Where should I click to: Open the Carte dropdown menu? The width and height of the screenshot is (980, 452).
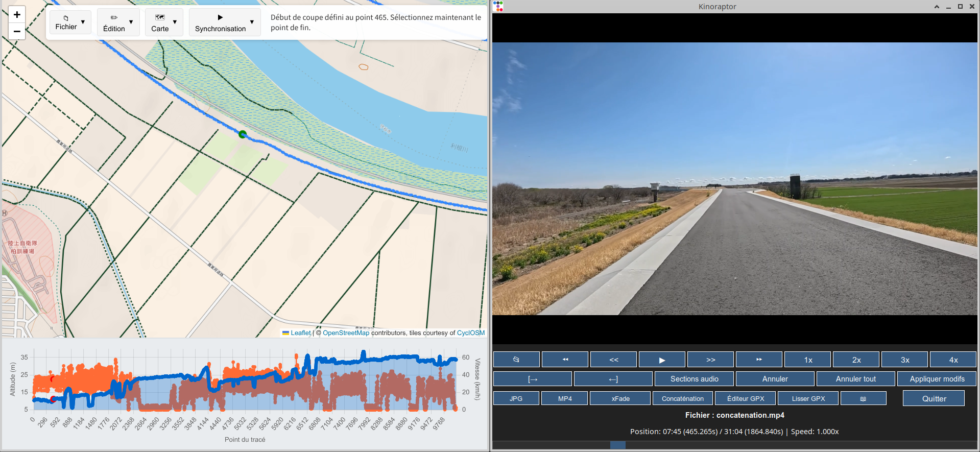tap(164, 22)
